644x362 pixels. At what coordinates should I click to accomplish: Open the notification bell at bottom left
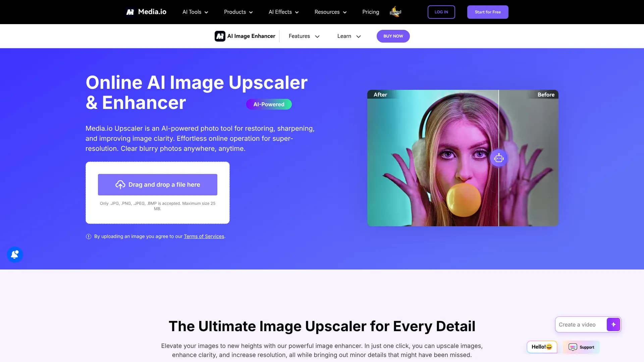14,254
